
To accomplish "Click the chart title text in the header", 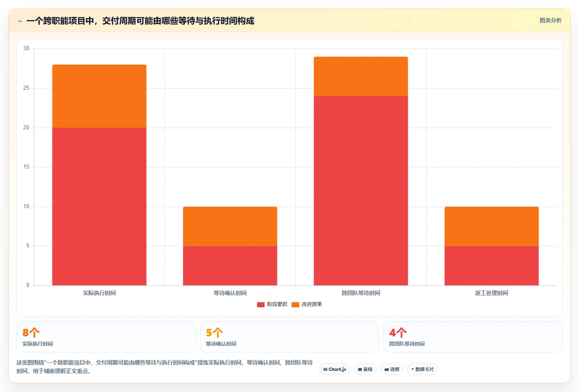I will coord(140,21).
